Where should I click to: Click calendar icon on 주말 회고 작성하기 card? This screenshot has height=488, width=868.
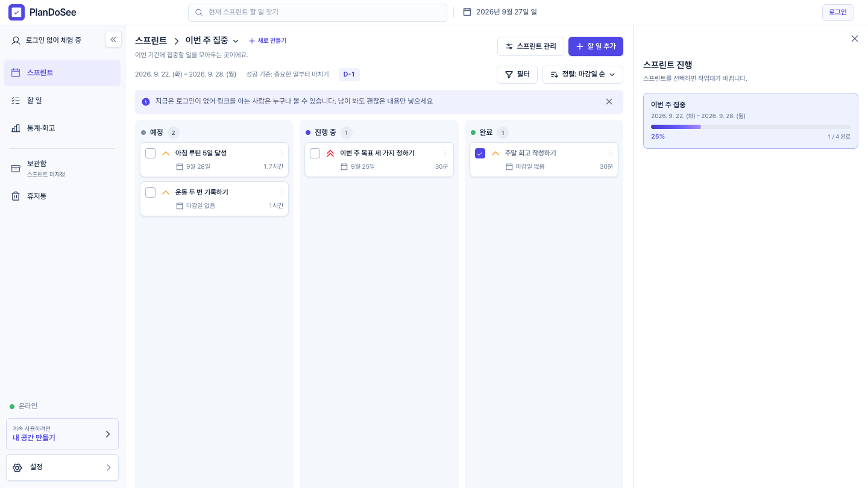pos(509,166)
